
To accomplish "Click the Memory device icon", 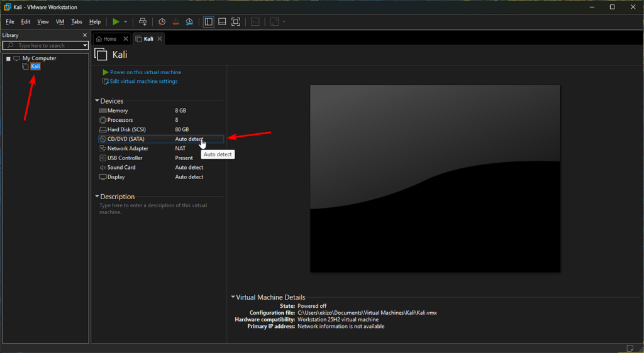I will click(x=103, y=111).
